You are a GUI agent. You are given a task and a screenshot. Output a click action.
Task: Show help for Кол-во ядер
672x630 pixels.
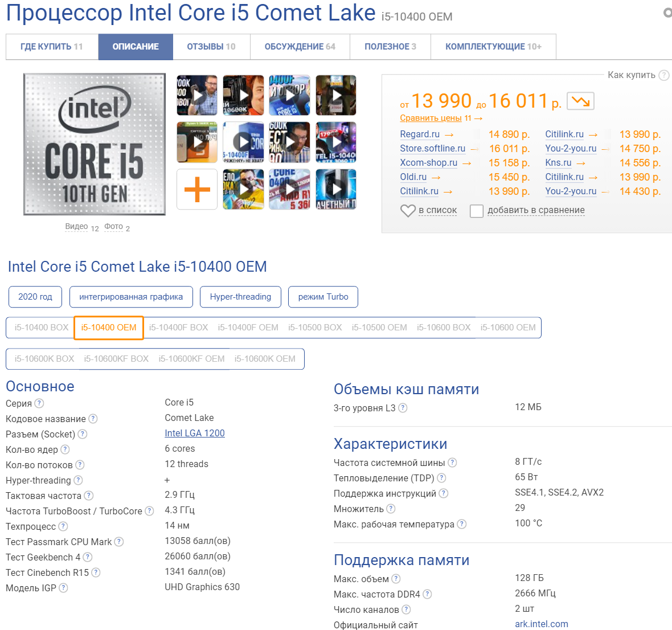click(x=65, y=449)
